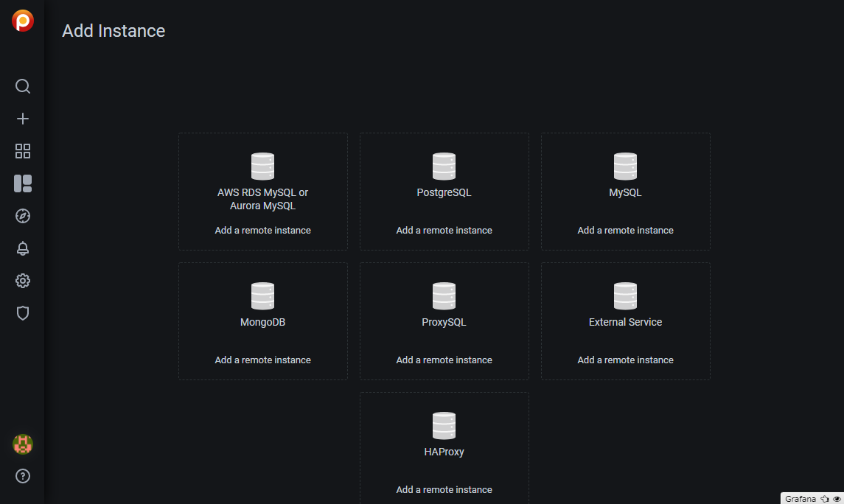Screen dimensions: 844x504
Task: Select the HAProxy card title
Action: pos(444,452)
